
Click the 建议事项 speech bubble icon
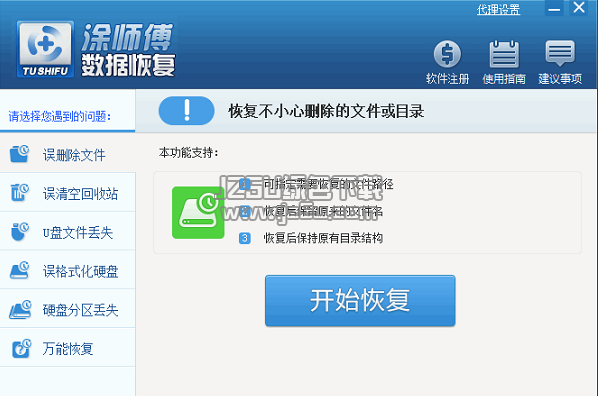click(x=559, y=53)
